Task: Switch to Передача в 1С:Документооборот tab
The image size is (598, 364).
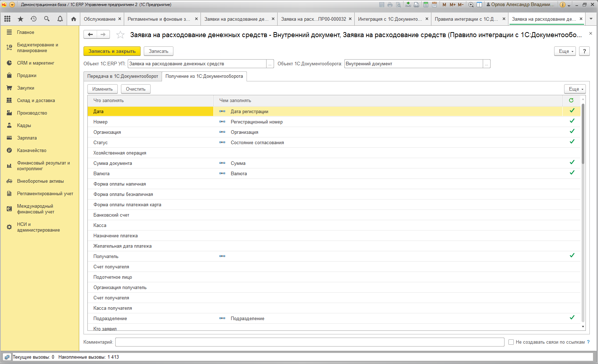Action: coord(122,76)
